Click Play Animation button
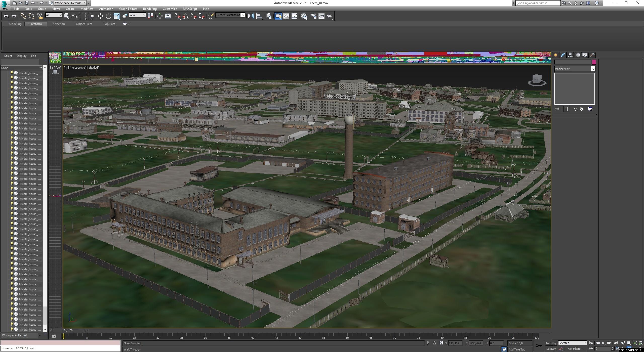 pos(603,343)
